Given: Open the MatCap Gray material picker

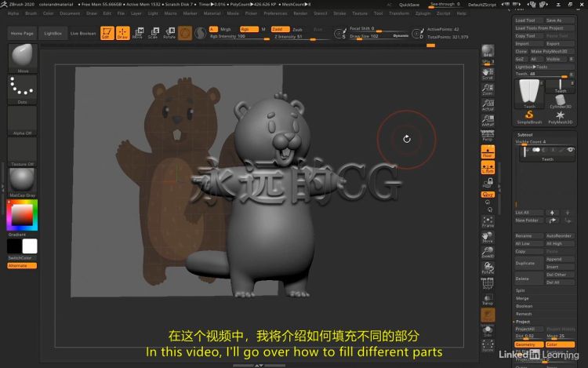Looking at the screenshot, I should (23, 183).
